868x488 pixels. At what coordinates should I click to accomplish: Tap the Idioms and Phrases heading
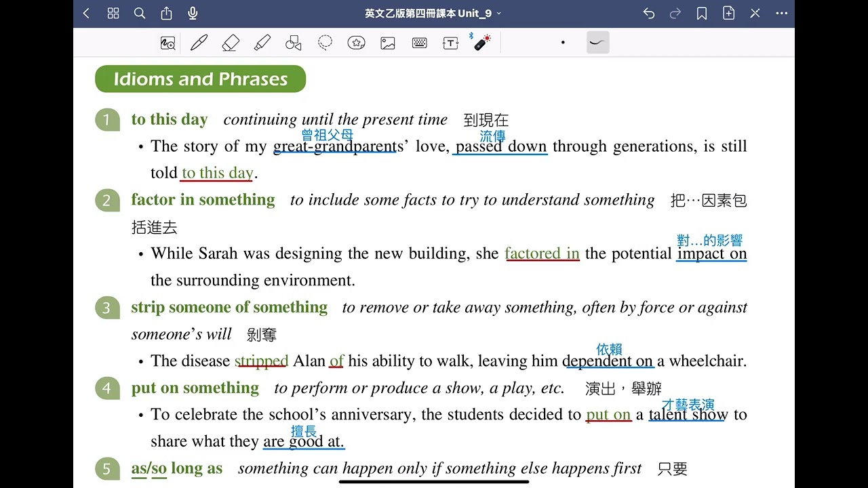point(201,79)
